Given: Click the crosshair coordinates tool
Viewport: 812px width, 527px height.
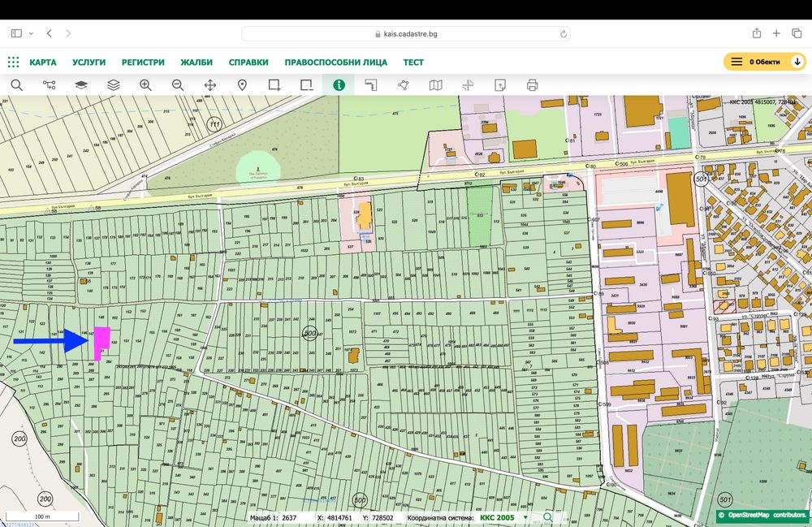Looking at the screenshot, I should pos(468,85).
